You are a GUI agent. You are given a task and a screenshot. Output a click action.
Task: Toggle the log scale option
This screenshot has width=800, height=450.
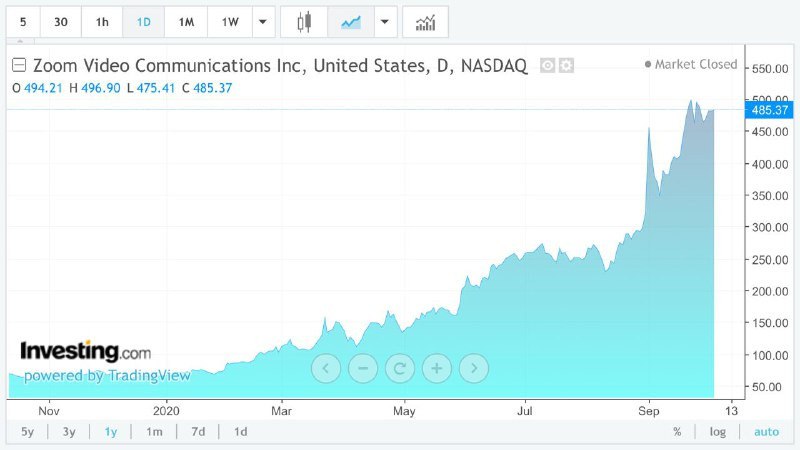(x=717, y=432)
